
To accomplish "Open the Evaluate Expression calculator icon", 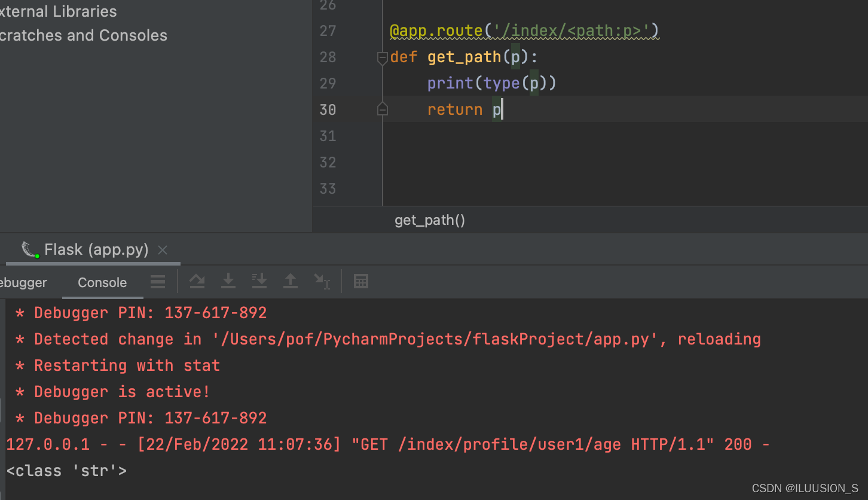I will 361,281.
